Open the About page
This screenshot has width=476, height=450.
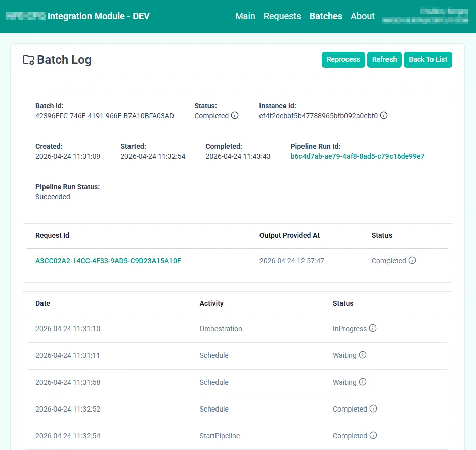pos(363,16)
